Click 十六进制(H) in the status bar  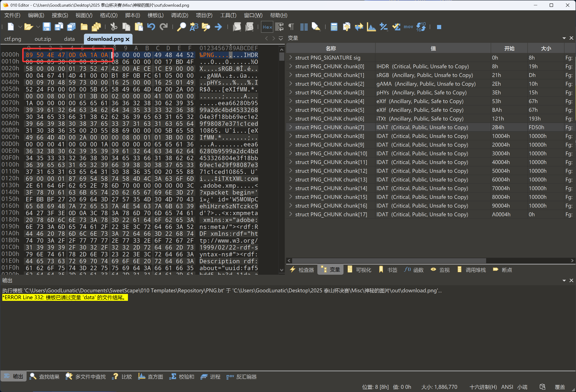(x=483, y=387)
